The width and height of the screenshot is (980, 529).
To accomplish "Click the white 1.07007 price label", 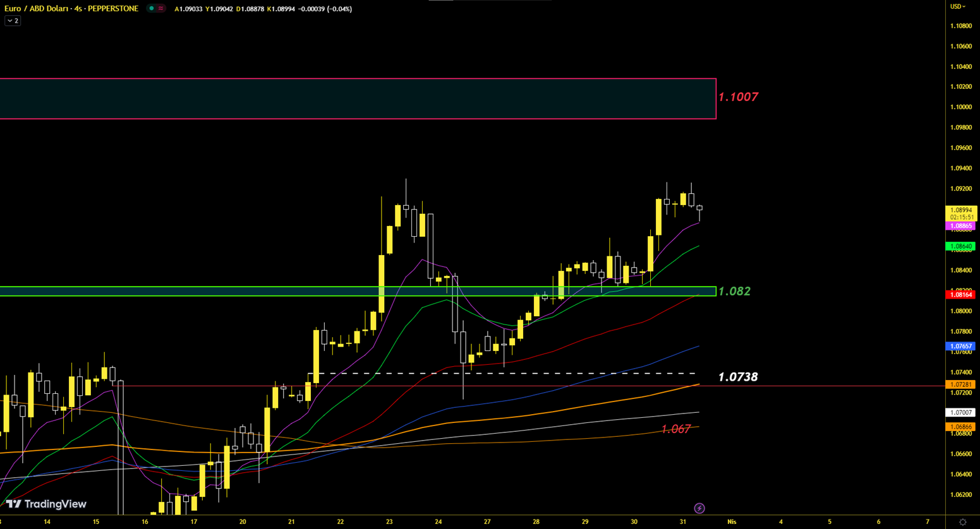I will tap(961, 412).
